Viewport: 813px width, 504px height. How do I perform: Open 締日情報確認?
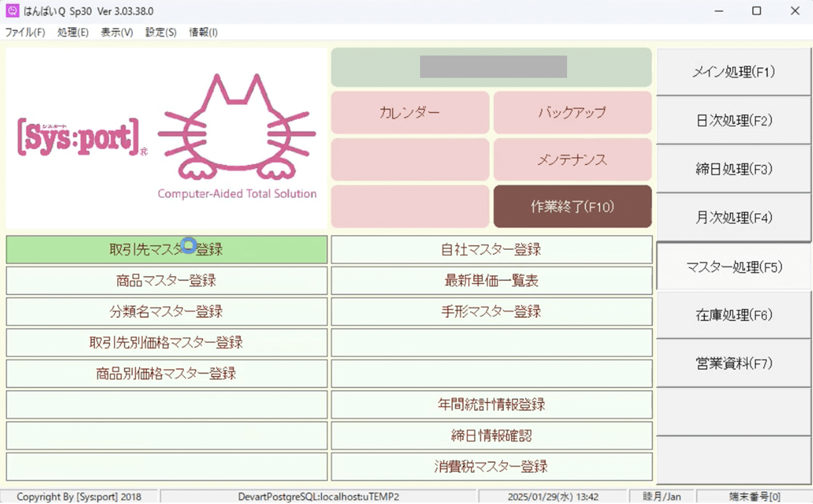[492, 436]
